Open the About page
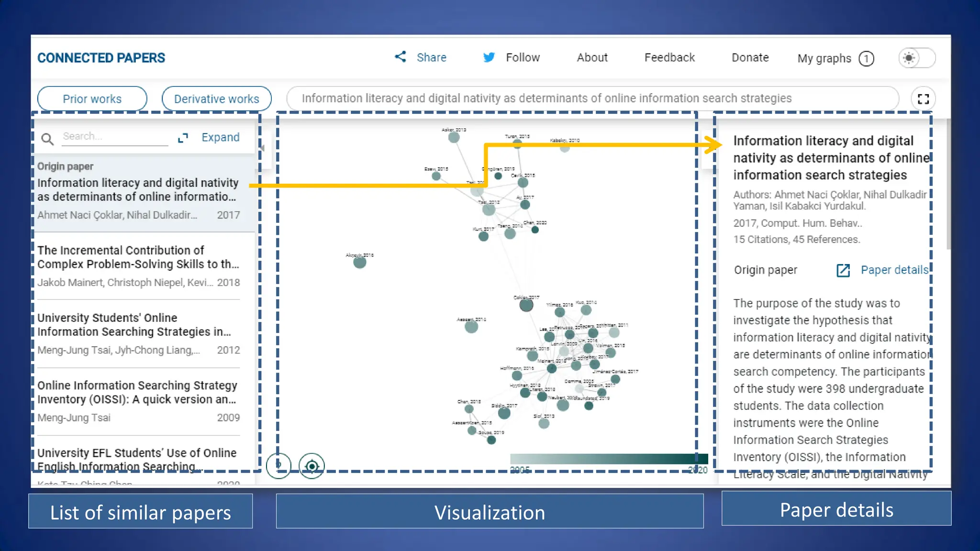Screen dimensions: 980x551 tap(592, 57)
